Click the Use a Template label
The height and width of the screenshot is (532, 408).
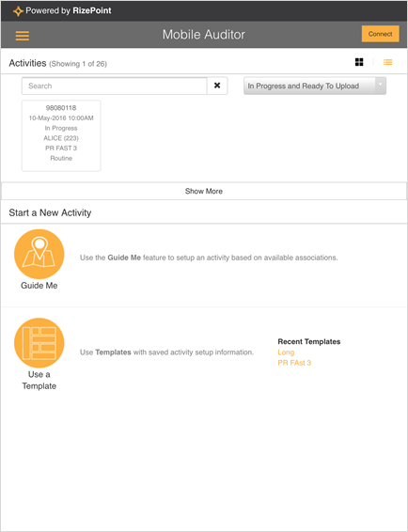39,380
